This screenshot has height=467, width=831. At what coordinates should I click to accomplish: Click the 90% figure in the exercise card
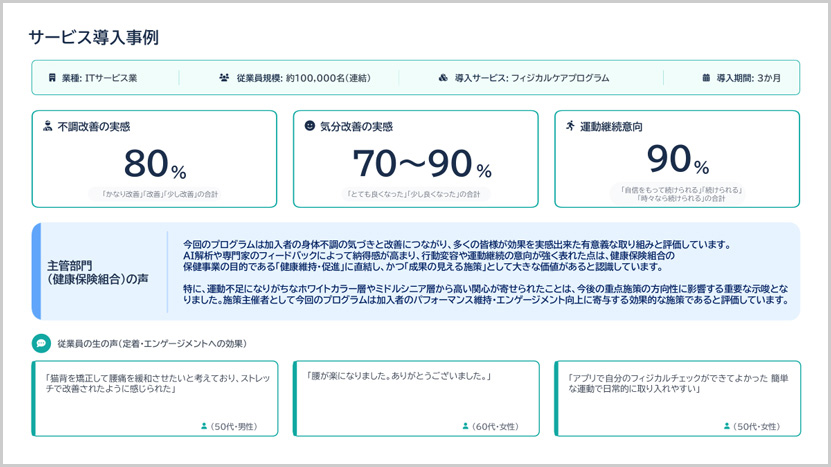(677, 160)
